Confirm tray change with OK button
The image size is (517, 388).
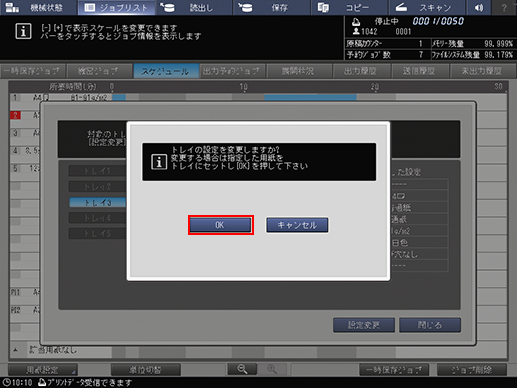click(x=220, y=225)
